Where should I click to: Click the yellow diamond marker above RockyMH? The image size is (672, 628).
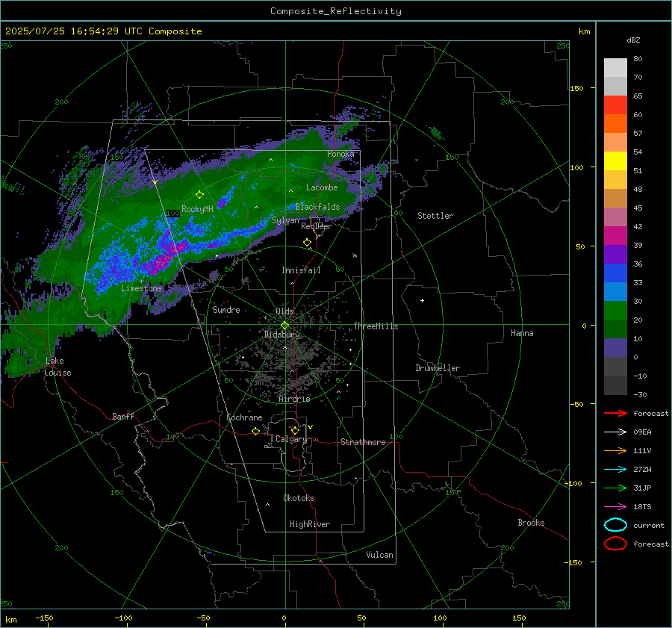point(199,195)
